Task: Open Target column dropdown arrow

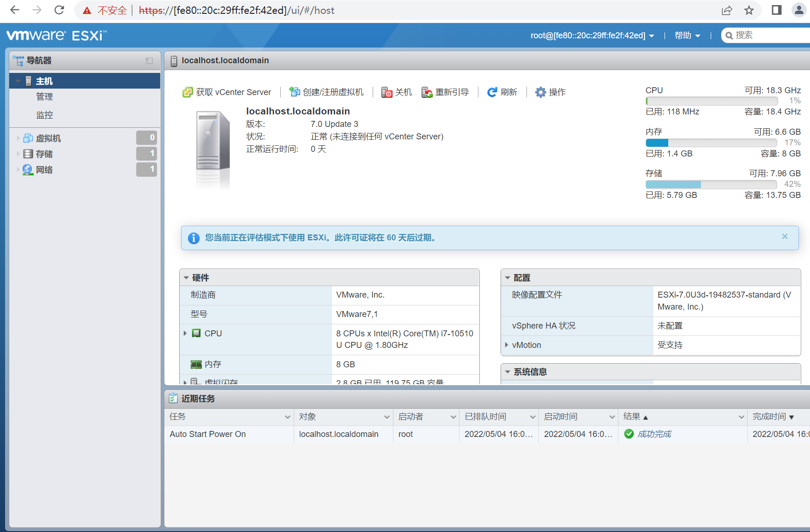Action: click(387, 417)
